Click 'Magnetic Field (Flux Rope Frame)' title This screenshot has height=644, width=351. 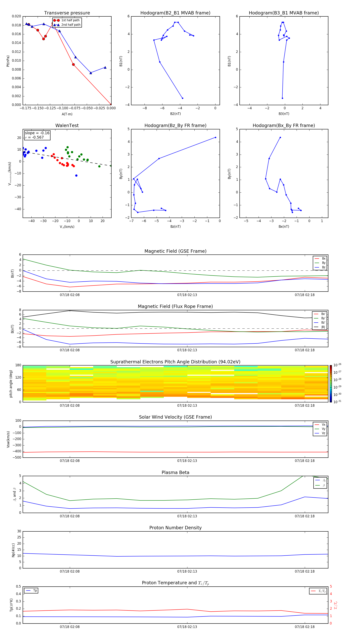pyautogui.click(x=175, y=307)
